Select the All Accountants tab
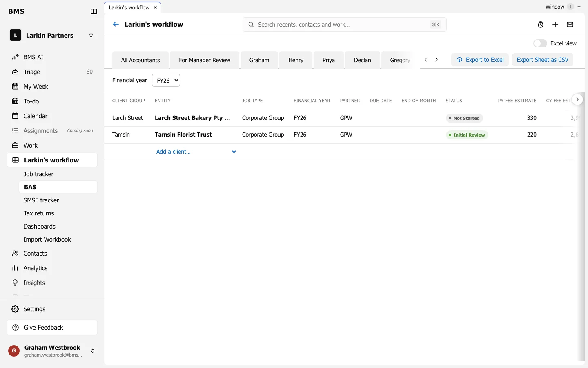The width and height of the screenshot is (588, 368). [x=140, y=60]
